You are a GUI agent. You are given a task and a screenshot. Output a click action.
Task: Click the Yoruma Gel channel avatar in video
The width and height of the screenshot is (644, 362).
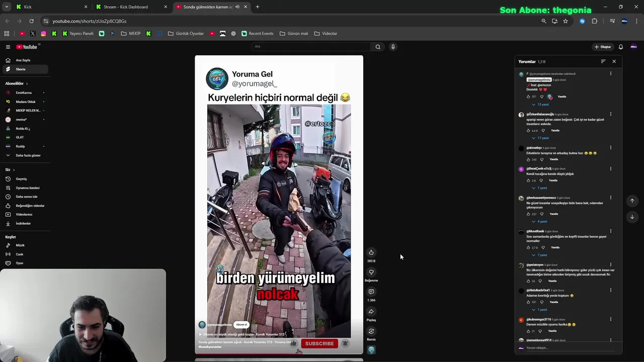[x=217, y=79]
